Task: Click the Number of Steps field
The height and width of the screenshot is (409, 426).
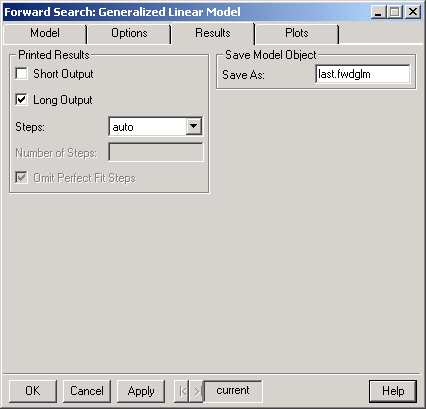Action: 156,152
